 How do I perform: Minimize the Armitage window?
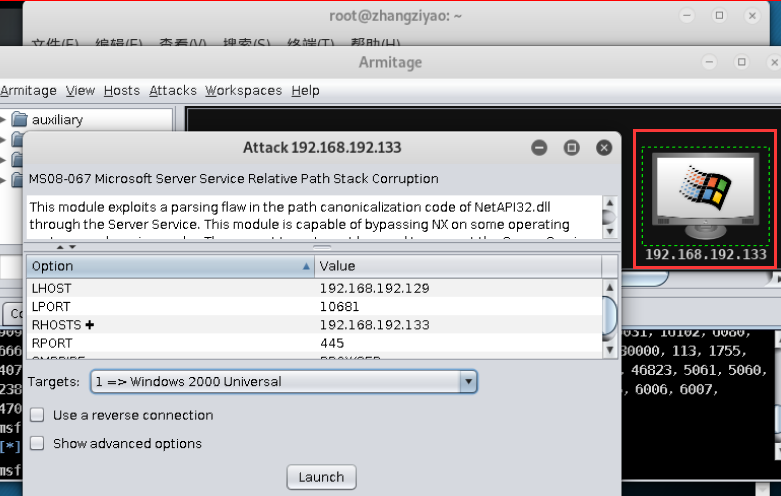pos(709,62)
